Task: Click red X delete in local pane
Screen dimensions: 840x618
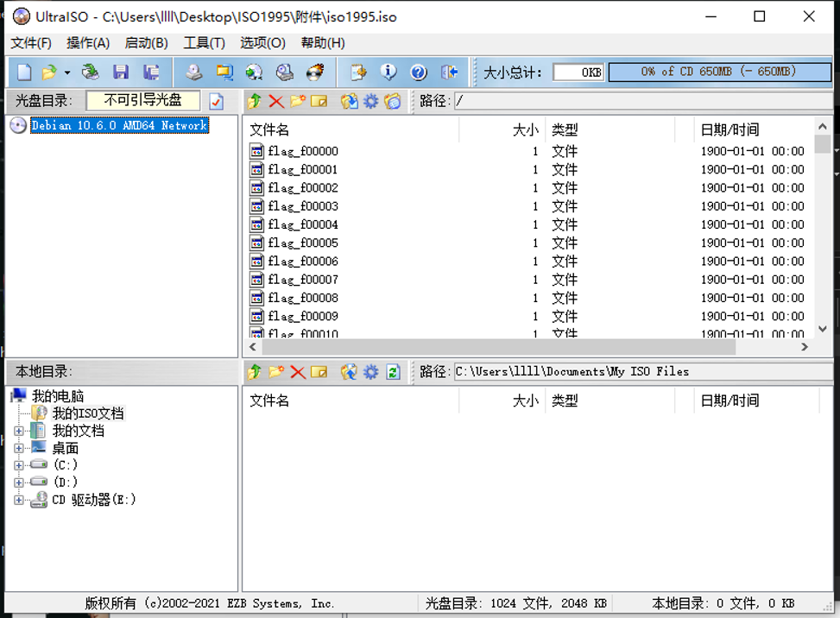Action: [x=297, y=372]
